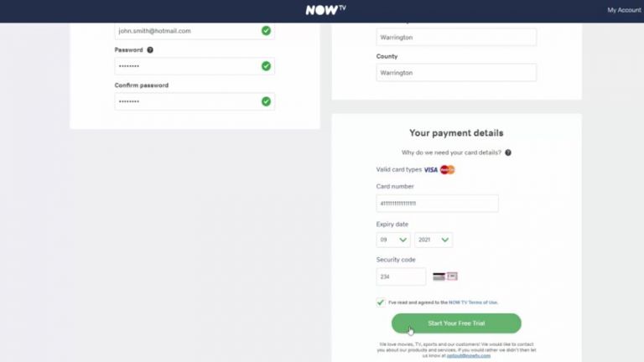Image resolution: width=644 pixels, height=362 pixels.
Task: Click the green checkmark beside Confirm password
Action: tap(266, 101)
